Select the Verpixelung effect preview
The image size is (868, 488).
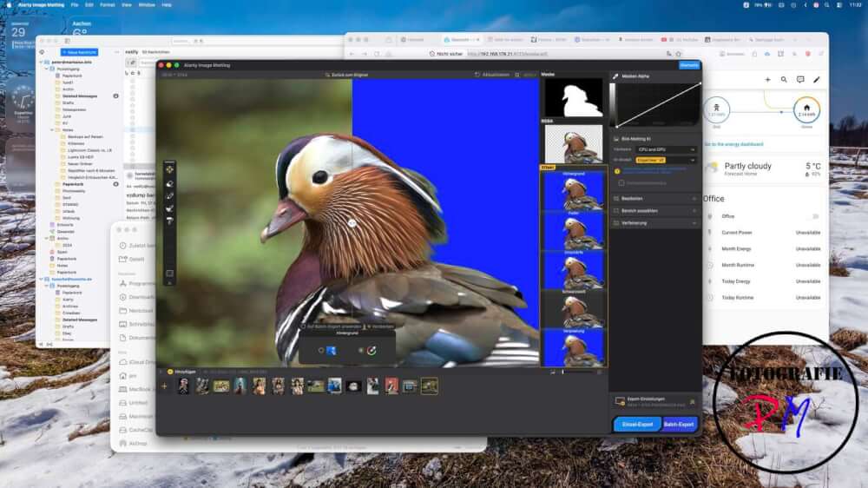[574, 348]
